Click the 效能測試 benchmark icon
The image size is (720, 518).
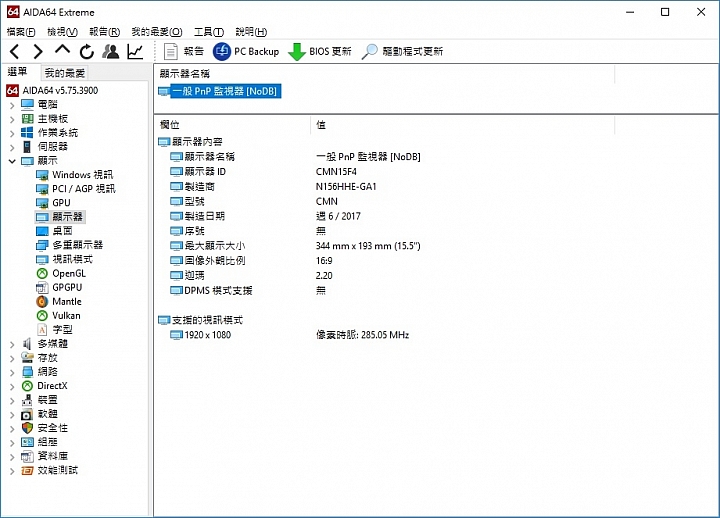pos(27,470)
